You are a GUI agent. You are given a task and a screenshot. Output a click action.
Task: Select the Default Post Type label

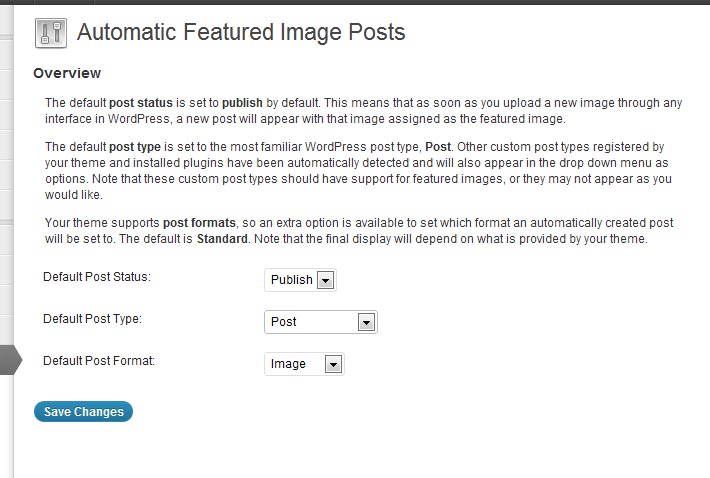point(92,319)
